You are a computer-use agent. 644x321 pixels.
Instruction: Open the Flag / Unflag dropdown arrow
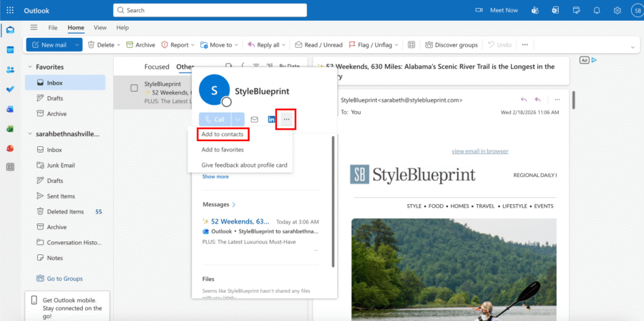tap(396, 45)
